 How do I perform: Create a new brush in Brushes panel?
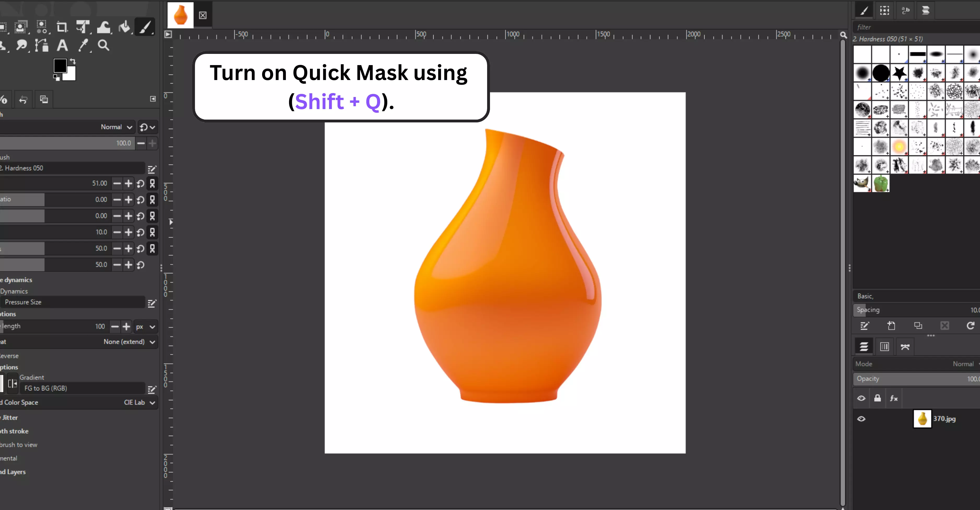coord(891,326)
